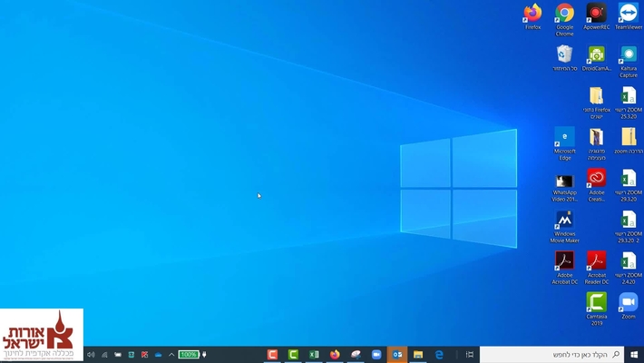The height and width of the screenshot is (363, 644).
Task: Open the Camtasia 2019 desktop shortcut
Action: tap(596, 309)
